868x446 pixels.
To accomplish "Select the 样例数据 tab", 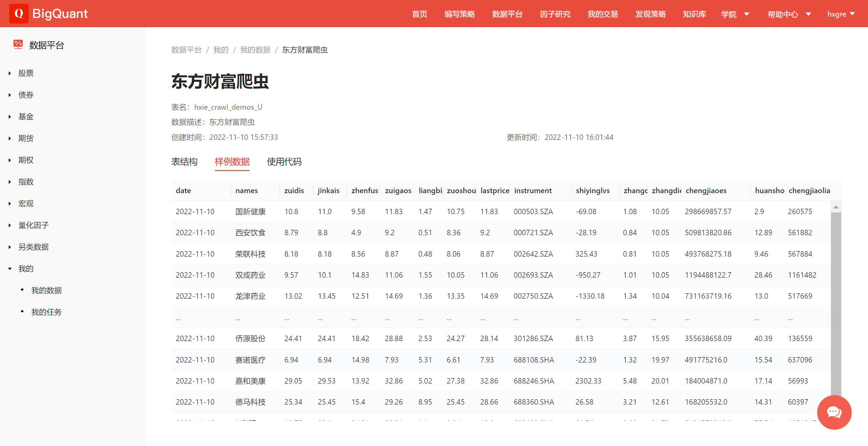I will 232,162.
